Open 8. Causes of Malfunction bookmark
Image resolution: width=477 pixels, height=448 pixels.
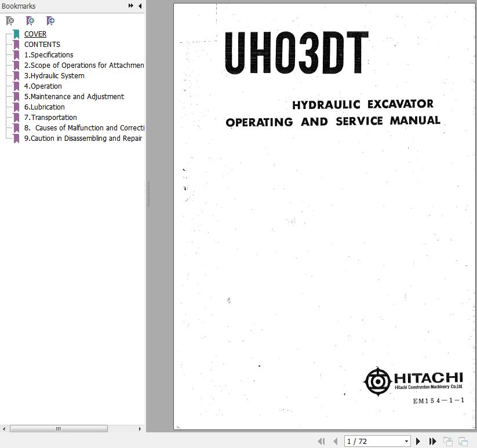pos(84,128)
